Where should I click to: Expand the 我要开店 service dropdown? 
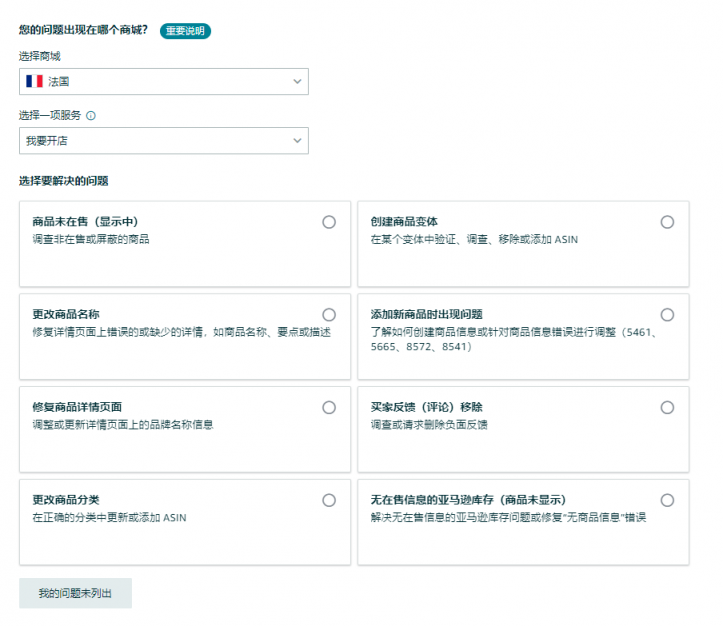164,141
